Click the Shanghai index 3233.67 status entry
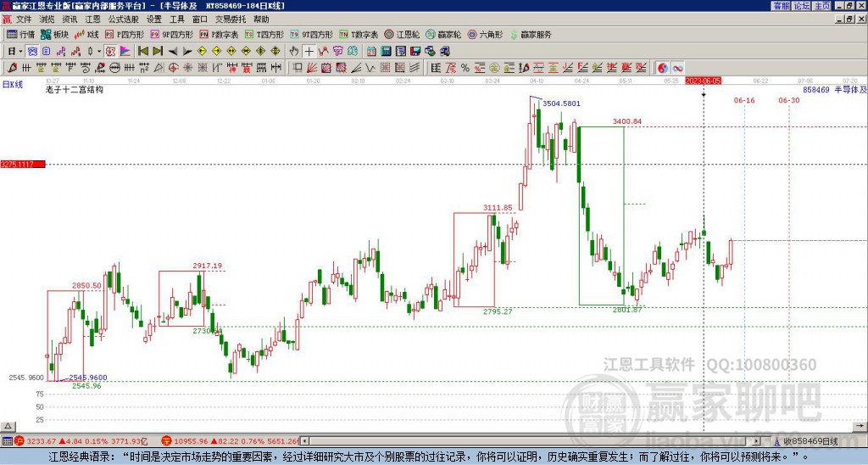This screenshot has height=465, width=868. point(81,441)
